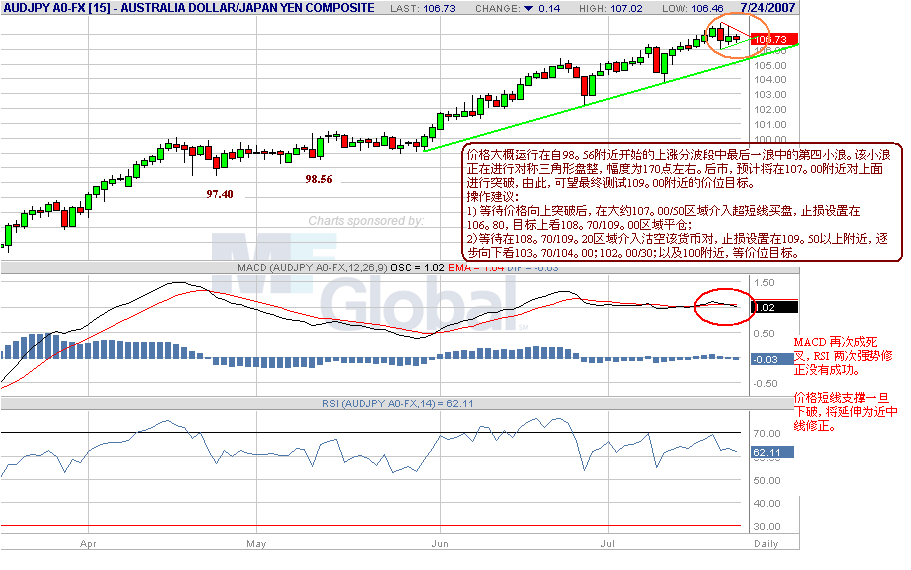Click the blue -0.03 histogram value tag

tap(772, 360)
